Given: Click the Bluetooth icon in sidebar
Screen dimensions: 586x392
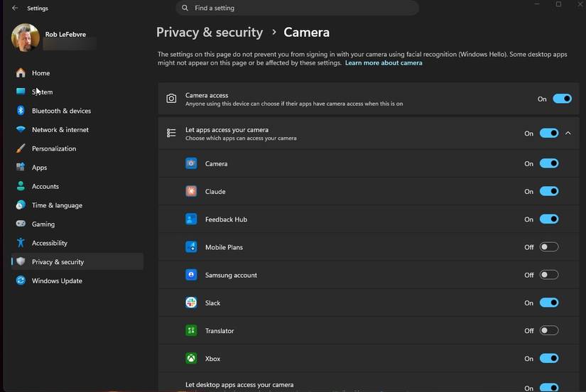Looking at the screenshot, I should [x=21, y=111].
